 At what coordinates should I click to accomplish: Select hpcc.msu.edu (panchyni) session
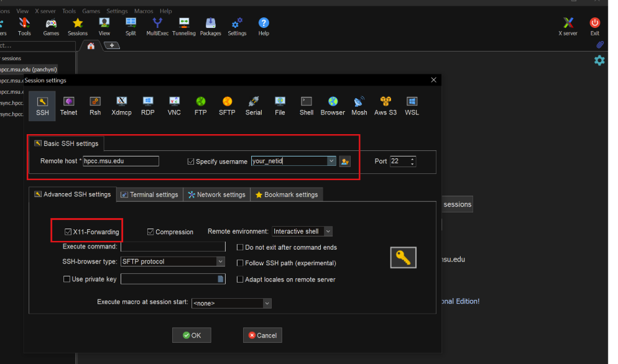pos(29,70)
